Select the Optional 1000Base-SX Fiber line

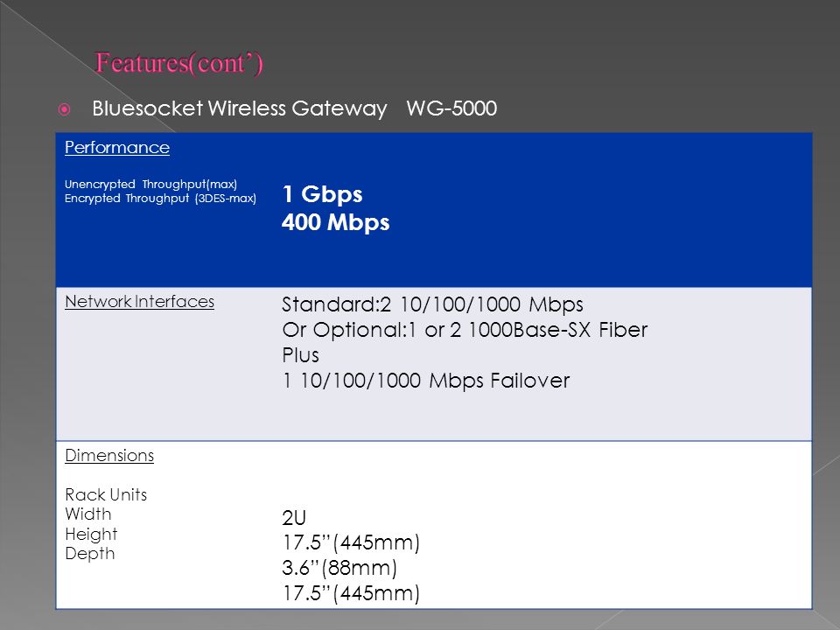[x=465, y=330]
